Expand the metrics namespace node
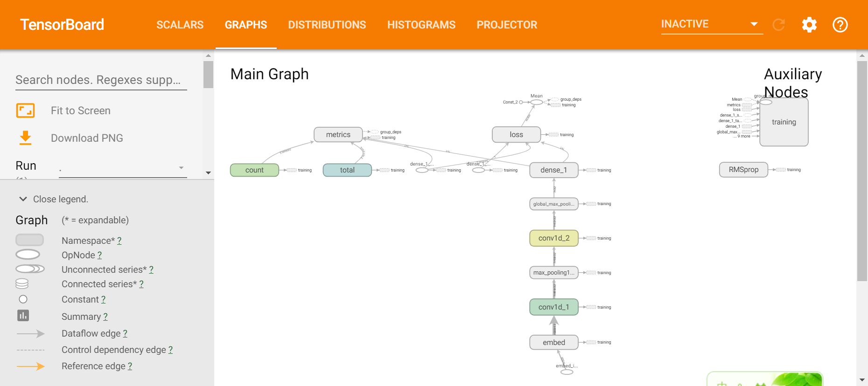This screenshot has width=868, height=386. click(338, 134)
